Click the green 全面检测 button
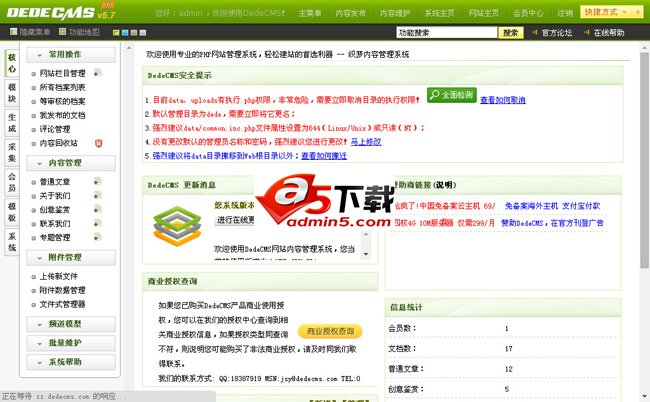Screen dimensions: 650x402 452,95
